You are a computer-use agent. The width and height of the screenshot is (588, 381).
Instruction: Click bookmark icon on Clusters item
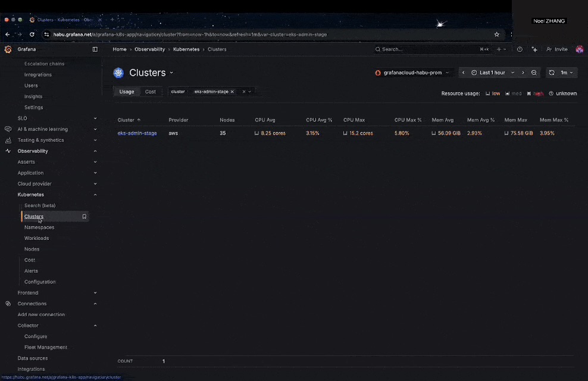pyautogui.click(x=85, y=216)
